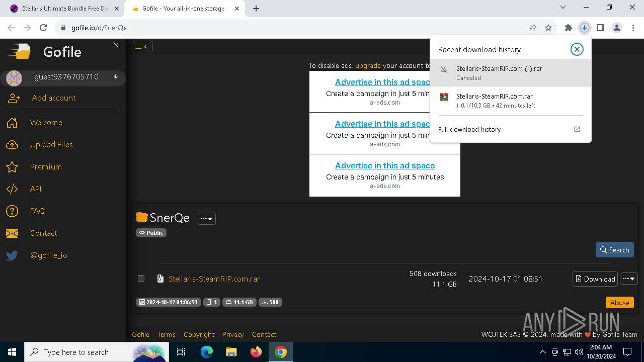Screen dimensions: 644x362
Task: Toggle the sidebar collapse button
Action: pos(142,47)
